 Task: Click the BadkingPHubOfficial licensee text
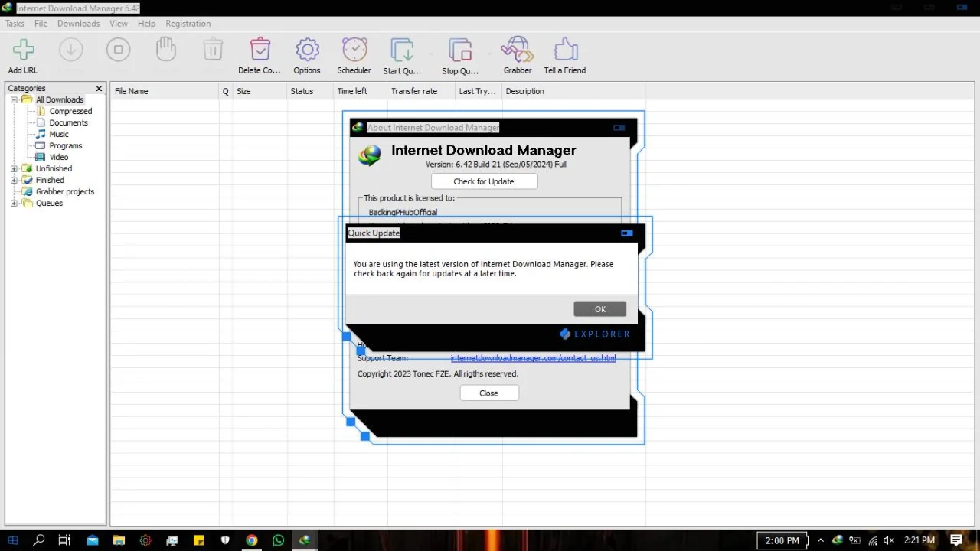pyautogui.click(x=403, y=213)
